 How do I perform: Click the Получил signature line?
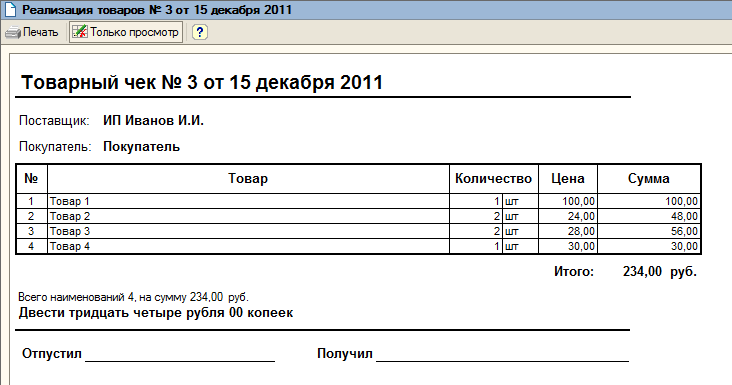502,356
